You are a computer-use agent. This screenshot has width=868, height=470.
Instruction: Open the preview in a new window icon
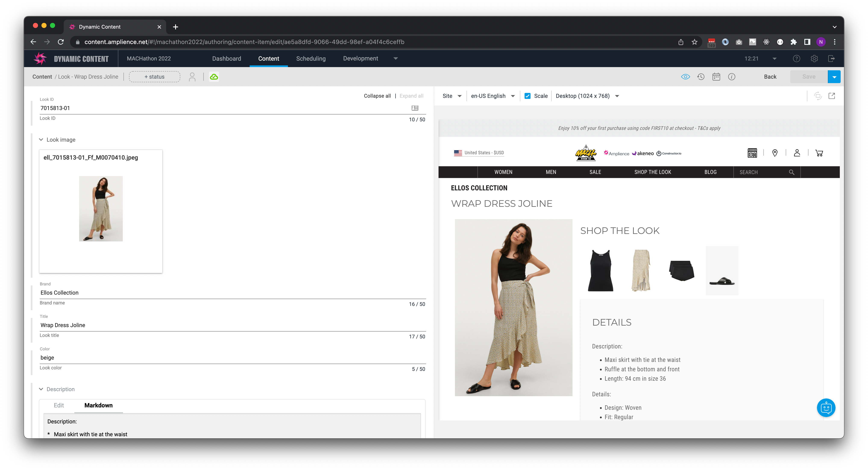(832, 96)
